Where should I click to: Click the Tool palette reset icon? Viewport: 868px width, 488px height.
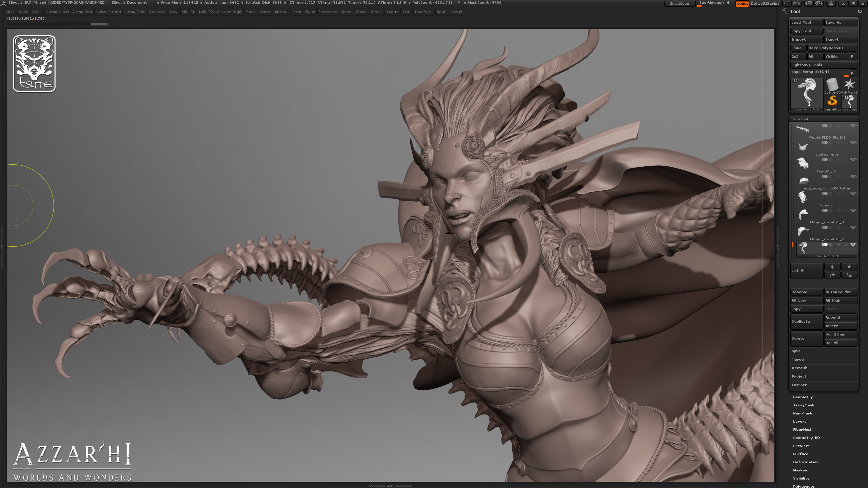pos(860,12)
